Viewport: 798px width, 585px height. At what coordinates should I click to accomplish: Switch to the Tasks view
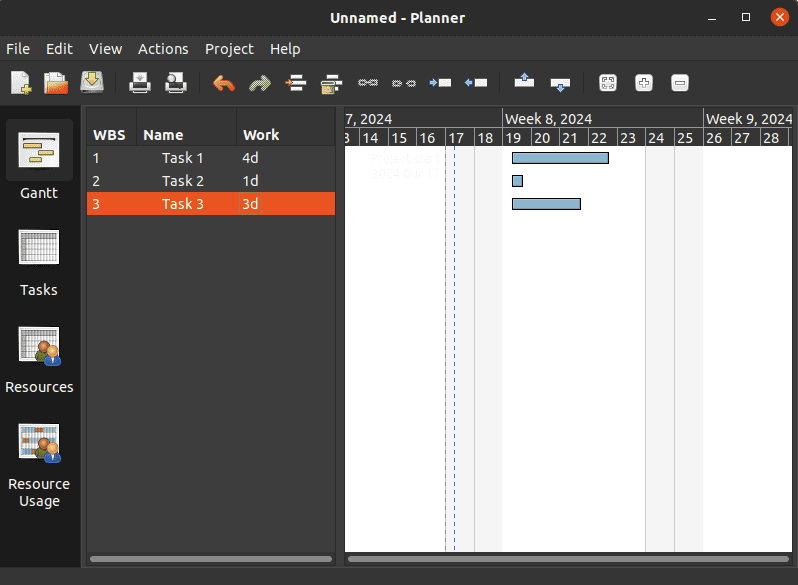point(39,262)
